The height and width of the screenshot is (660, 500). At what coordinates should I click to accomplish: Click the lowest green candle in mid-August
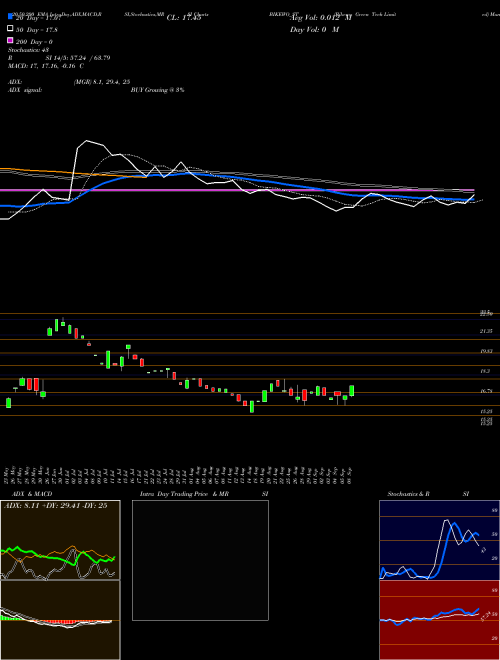coord(252,407)
